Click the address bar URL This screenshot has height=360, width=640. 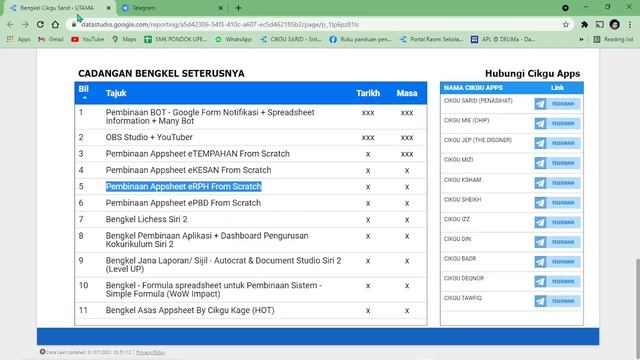pyautogui.click(x=220, y=24)
